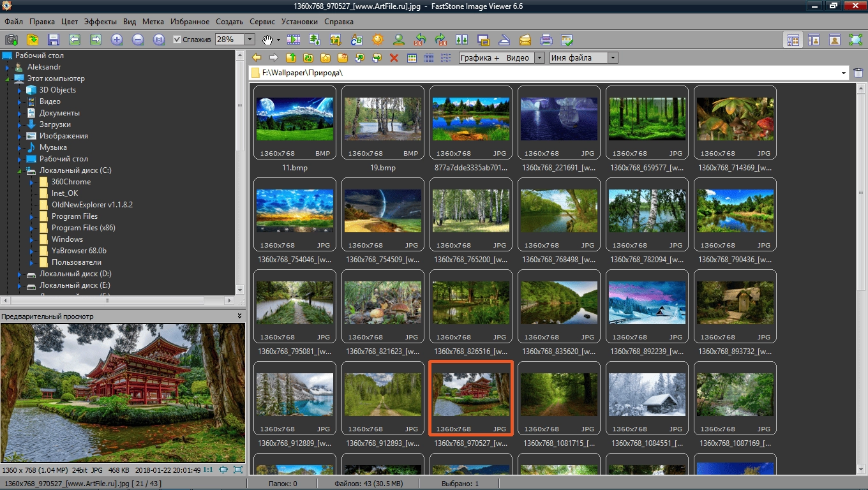Open the Эффекты menu

pyautogui.click(x=100, y=22)
